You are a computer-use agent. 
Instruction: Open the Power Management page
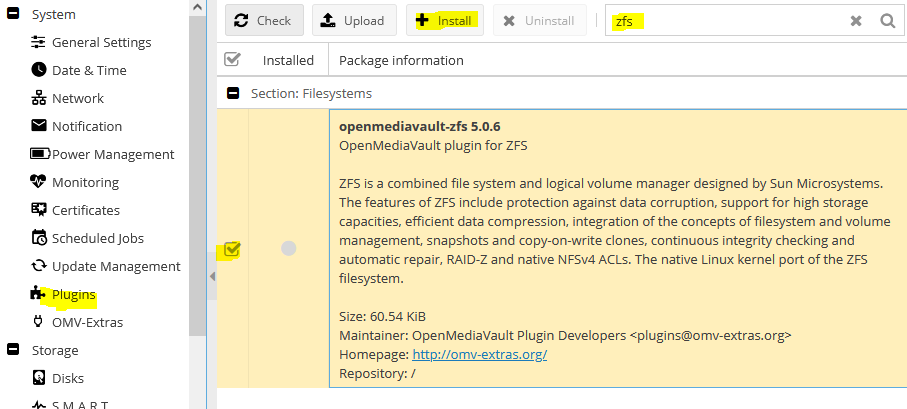(113, 154)
